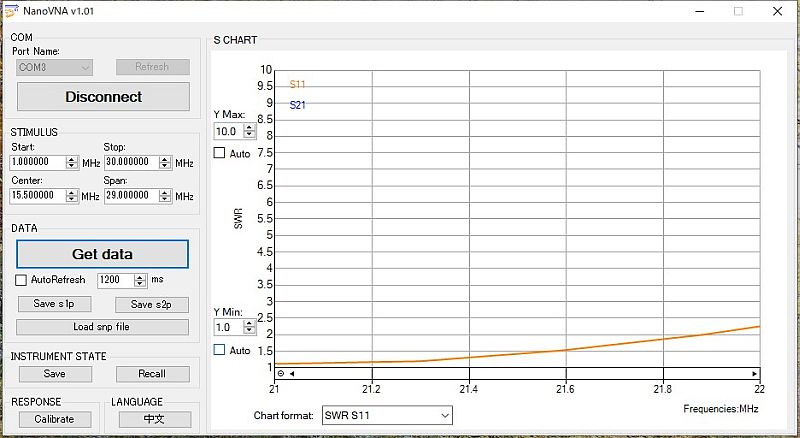Image resolution: width=800 pixels, height=438 pixels.
Task: Click the Center frequency input field
Action: (x=38, y=196)
